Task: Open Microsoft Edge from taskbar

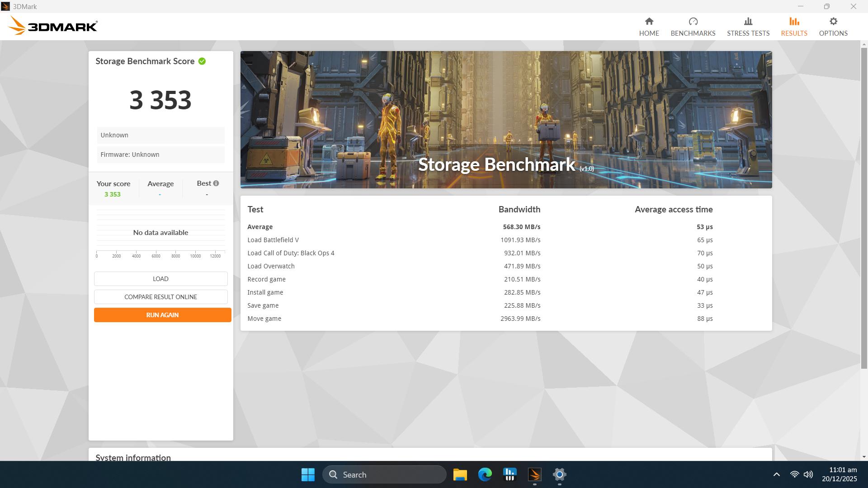Action: pos(485,474)
